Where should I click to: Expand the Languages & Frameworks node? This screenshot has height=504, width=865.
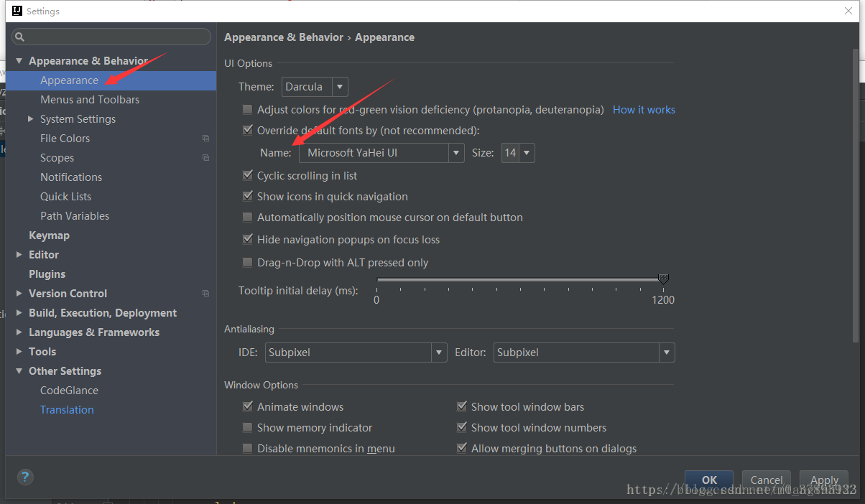19,332
